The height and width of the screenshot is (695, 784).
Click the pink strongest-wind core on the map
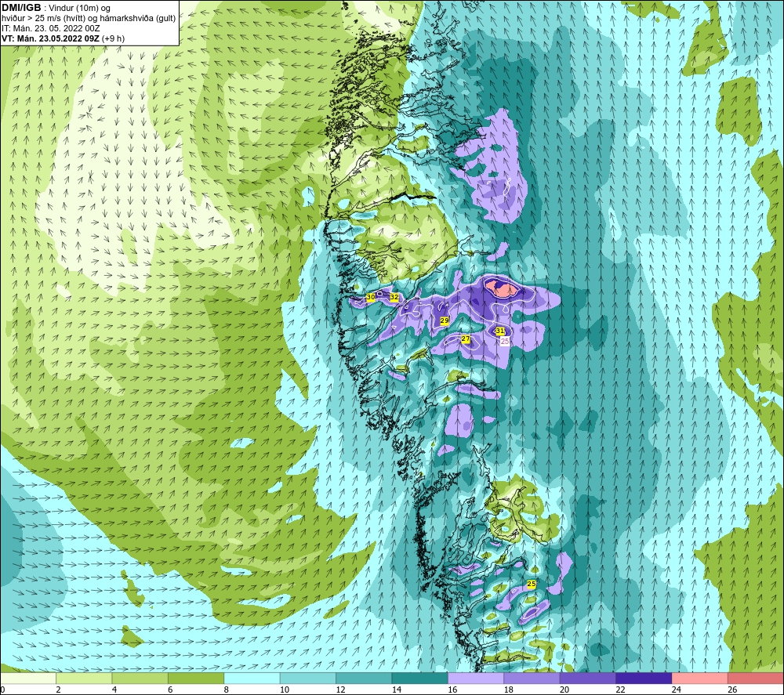tap(504, 289)
